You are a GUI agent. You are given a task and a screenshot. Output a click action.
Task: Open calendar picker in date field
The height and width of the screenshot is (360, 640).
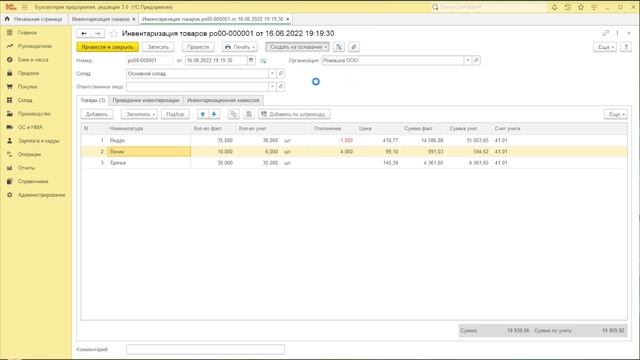pos(251,60)
